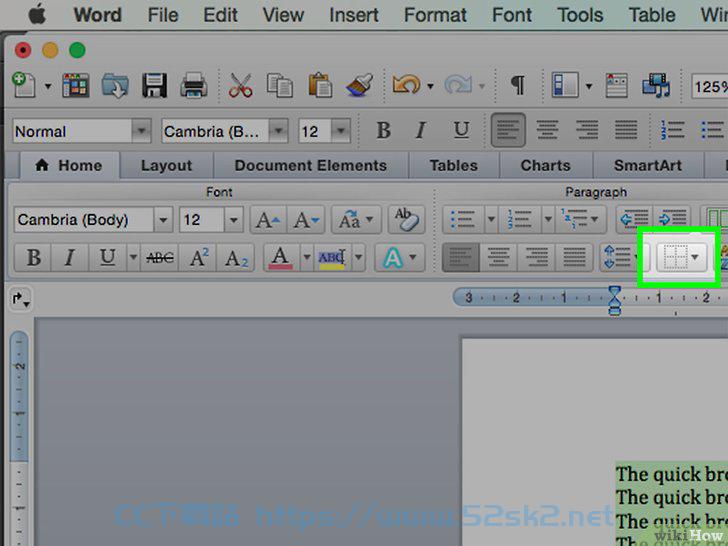
Task: Toggle Bold in formatting toolbar
Action: (x=384, y=130)
